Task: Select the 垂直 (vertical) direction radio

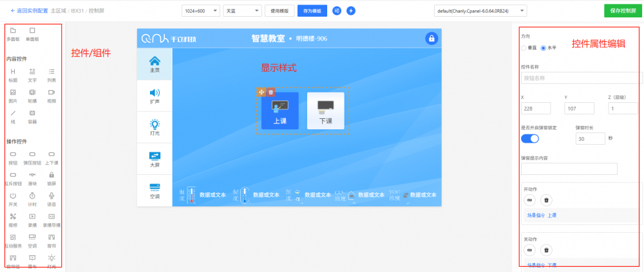Action: click(524, 48)
